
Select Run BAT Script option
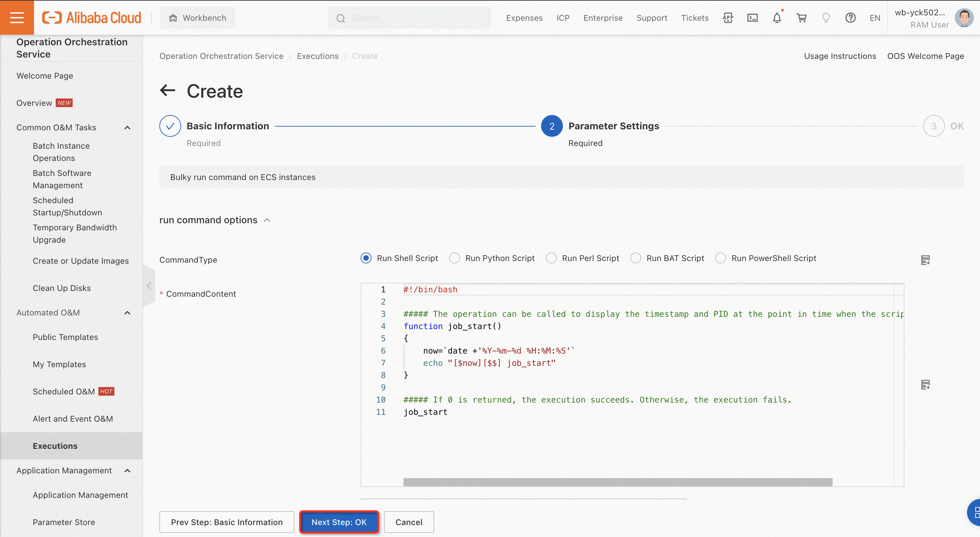coord(635,258)
